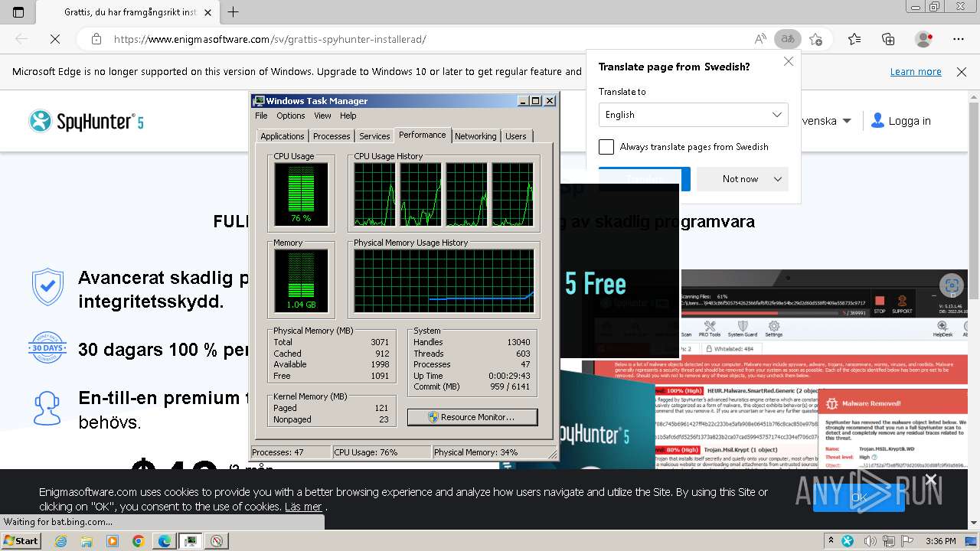Click the Commit (MB) 959 / 6141 value

point(511,386)
